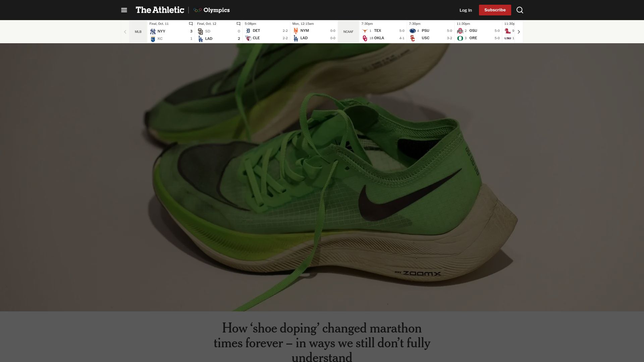Click The Athletic logo
The image size is (644, 362).
(x=160, y=10)
